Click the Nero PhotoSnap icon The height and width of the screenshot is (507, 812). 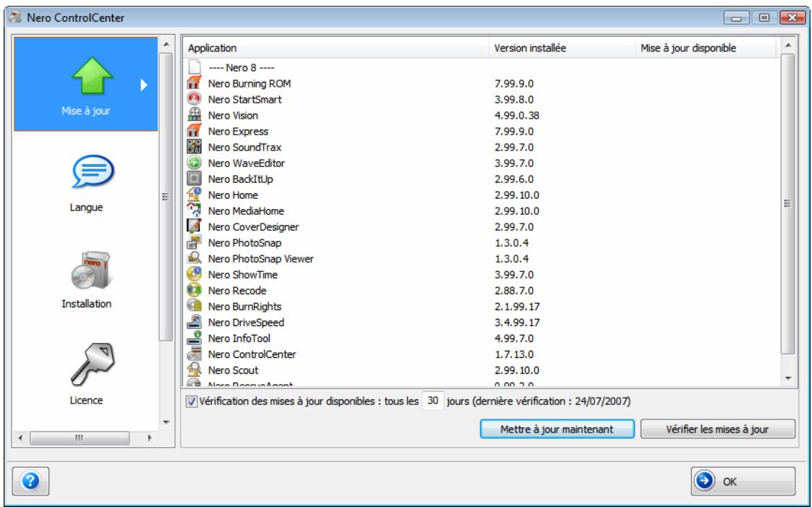[x=195, y=242]
